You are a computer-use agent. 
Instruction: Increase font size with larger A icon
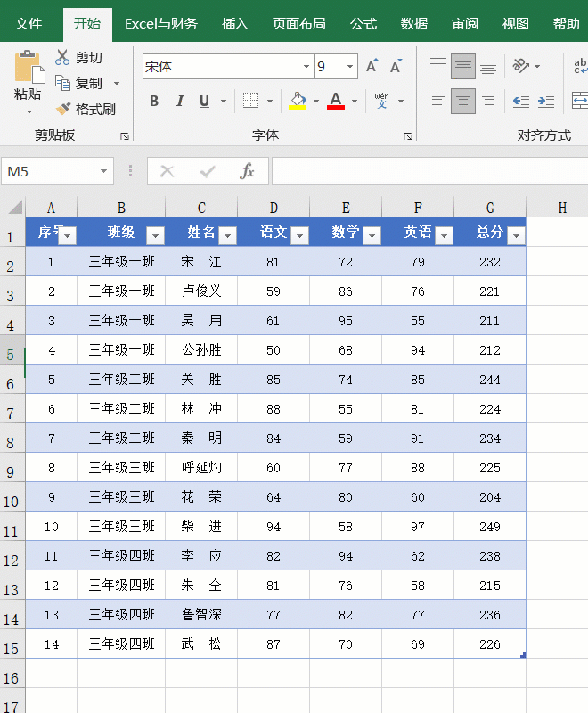(372, 66)
